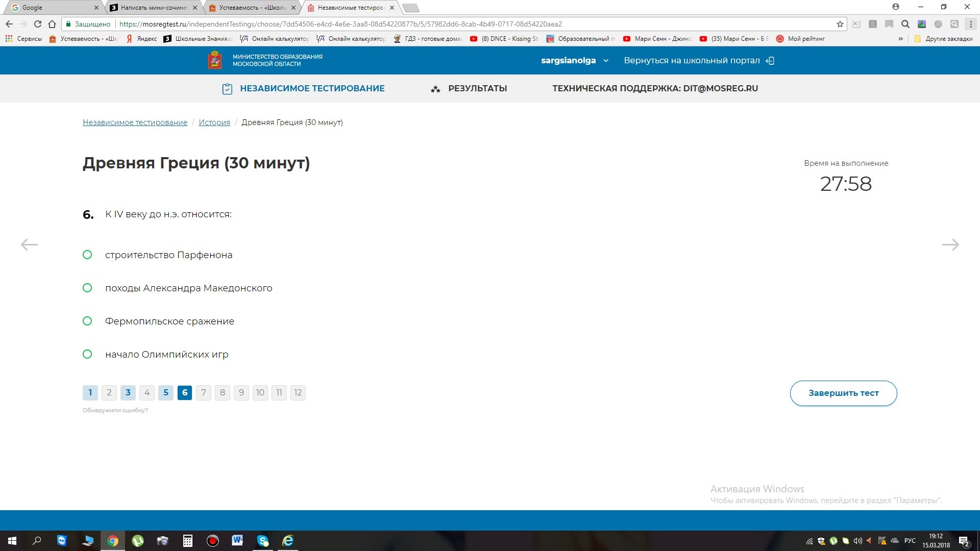
Task: Go to question number 7
Action: (203, 392)
